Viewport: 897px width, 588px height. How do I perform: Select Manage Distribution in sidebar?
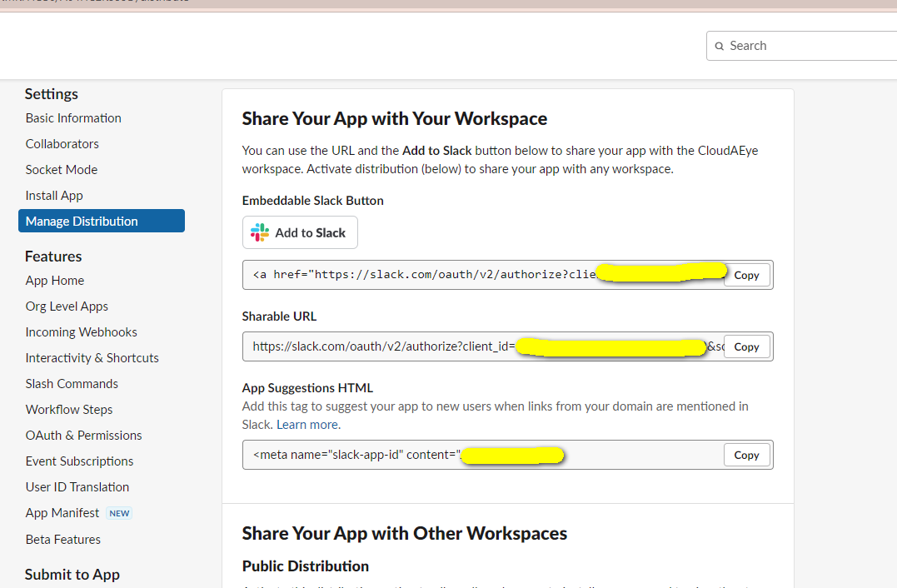click(102, 221)
